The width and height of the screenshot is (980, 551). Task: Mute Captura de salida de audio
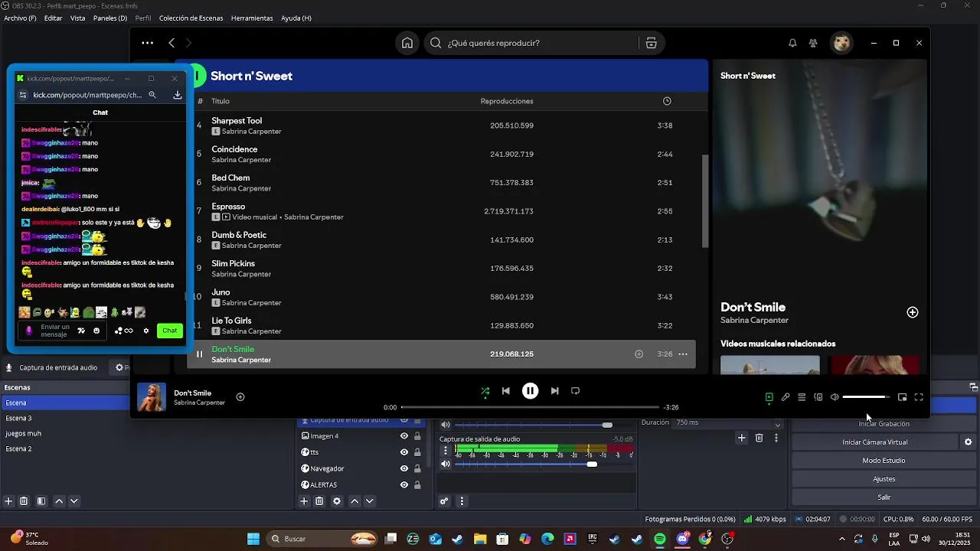446,464
